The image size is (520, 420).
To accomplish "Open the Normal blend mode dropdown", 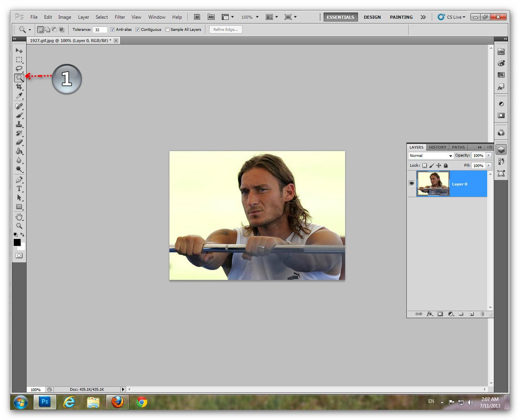I will (x=431, y=156).
